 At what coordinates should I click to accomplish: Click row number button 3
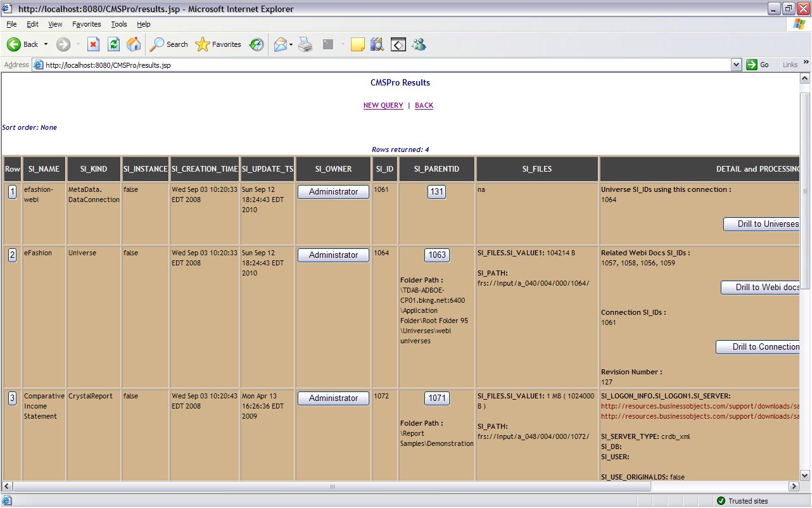point(12,398)
